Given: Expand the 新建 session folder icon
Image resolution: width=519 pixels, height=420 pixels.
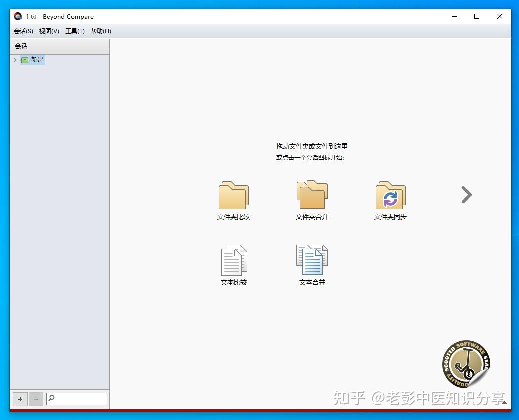Looking at the screenshot, I should pos(24,60).
